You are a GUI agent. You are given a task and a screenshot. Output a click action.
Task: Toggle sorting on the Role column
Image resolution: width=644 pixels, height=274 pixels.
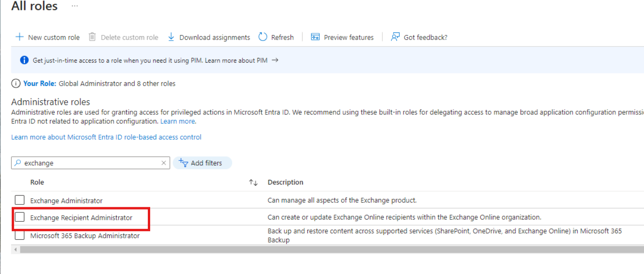point(253,182)
